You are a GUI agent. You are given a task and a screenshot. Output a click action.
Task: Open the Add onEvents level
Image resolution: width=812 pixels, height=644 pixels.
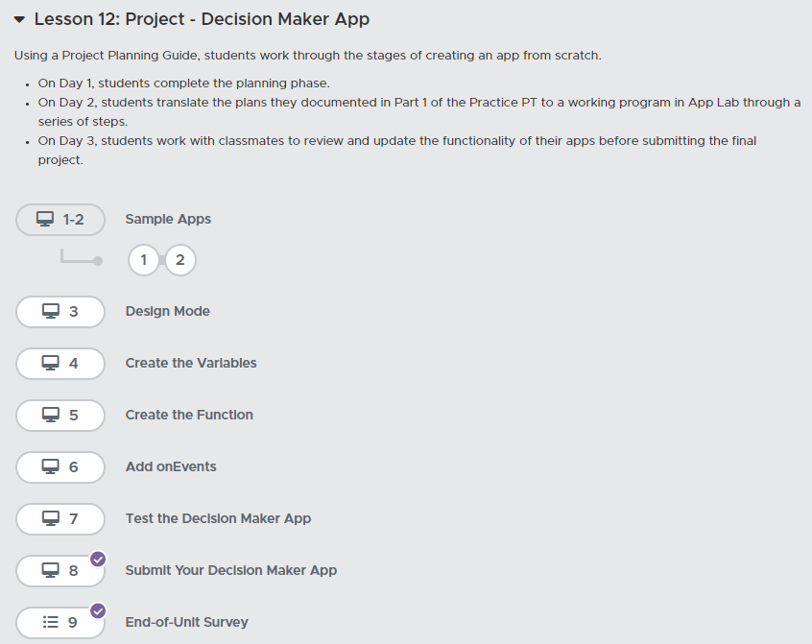tap(171, 467)
